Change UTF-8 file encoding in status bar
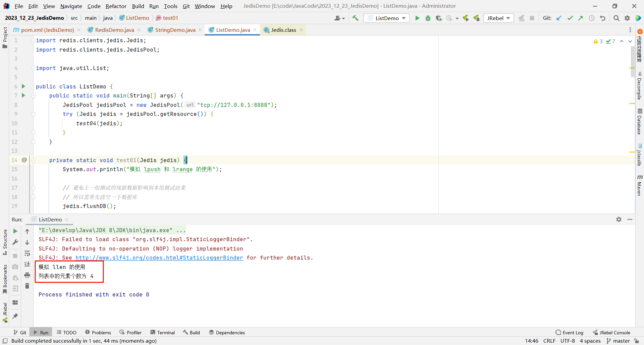 (x=568, y=341)
